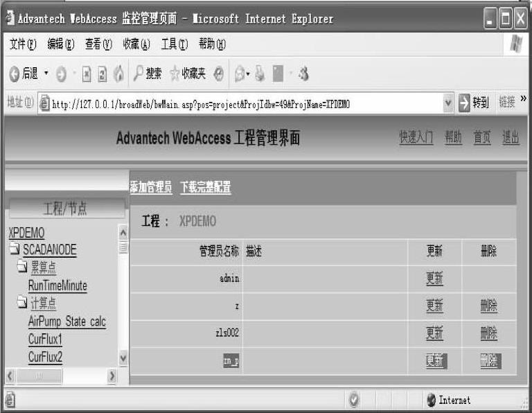Viewport: 532px width, 413px height.
Task: Click the Home icon in IE toolbar
Action: coord(118,73)
